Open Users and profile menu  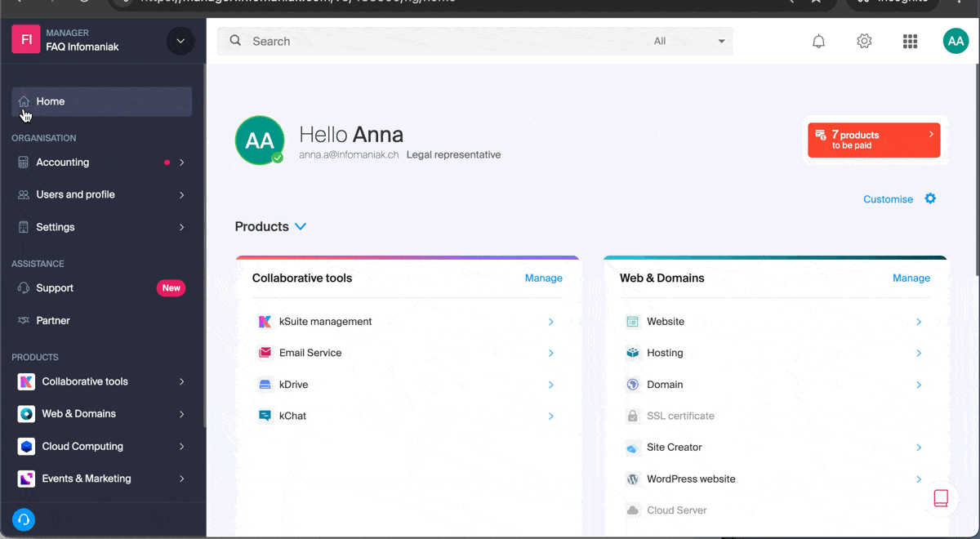pyautogui.click(x=102, y=195)
